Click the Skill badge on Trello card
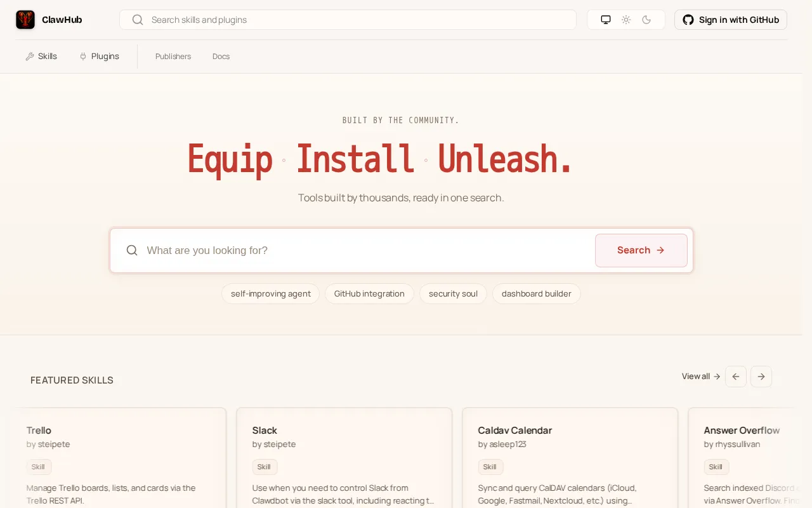 tap(39, 467)
